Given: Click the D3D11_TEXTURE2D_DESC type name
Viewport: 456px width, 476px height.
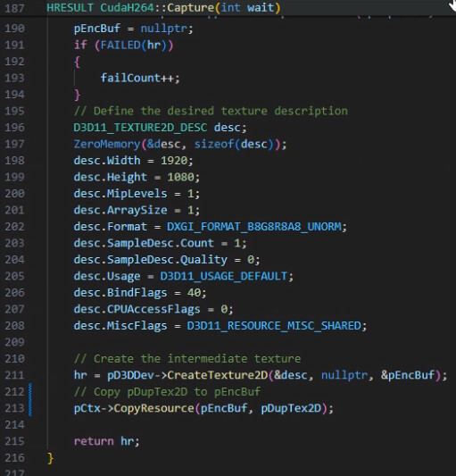Looking at the screenshot, I should click(x=140, y=128).
